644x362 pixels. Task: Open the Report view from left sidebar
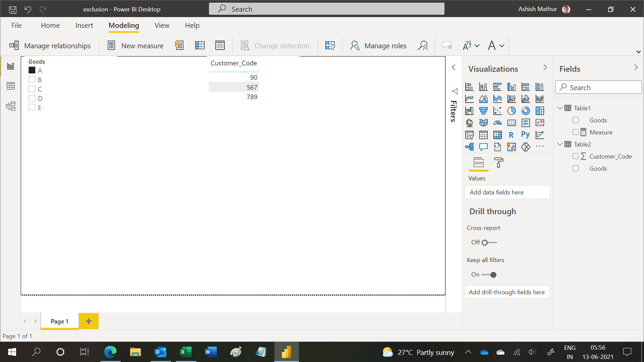point(11,66)
